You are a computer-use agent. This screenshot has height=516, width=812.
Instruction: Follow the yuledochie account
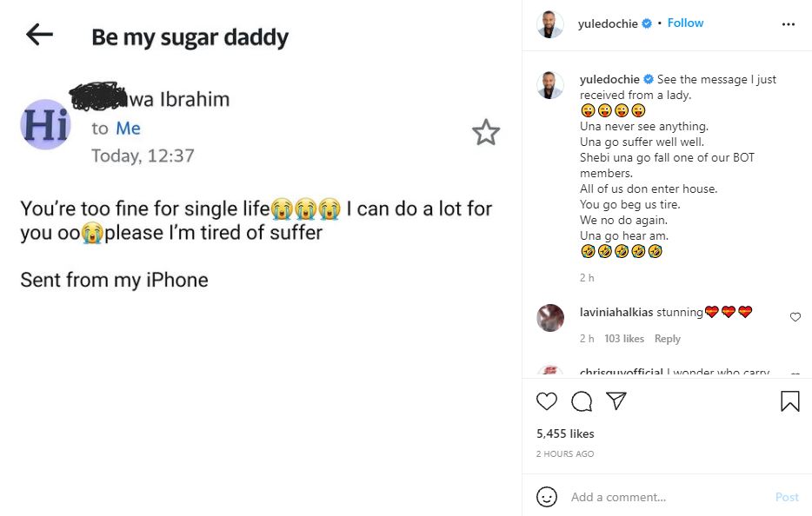[685, 23]
